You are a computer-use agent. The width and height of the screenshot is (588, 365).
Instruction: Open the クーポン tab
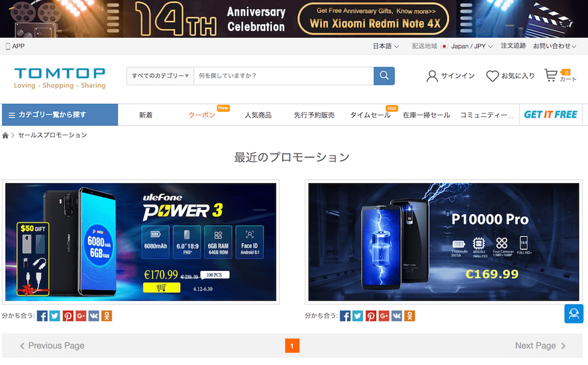click(x=202, y=115)
